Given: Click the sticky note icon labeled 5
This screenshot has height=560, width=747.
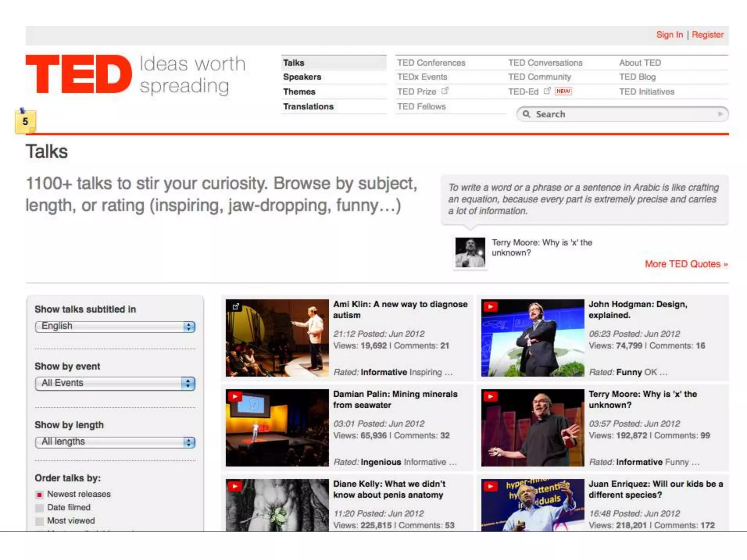Looking at the screenshot, I should [25, 121].
